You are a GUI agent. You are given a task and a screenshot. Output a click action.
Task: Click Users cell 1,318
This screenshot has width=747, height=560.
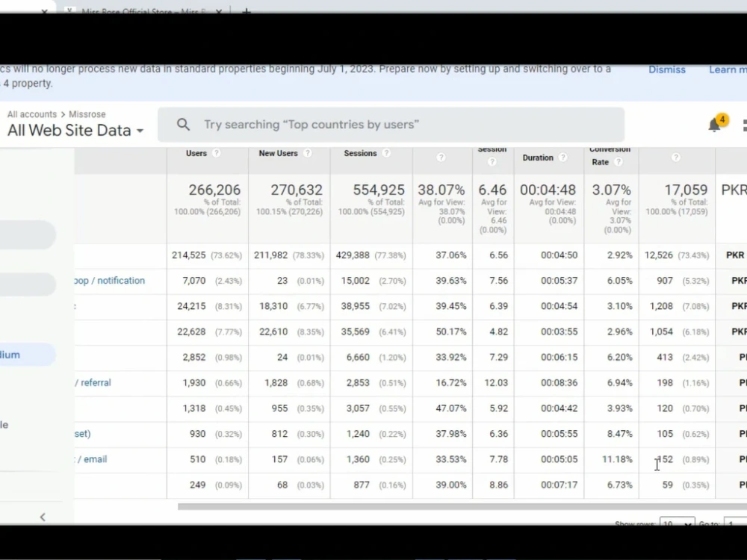click(x=194, y=408)
